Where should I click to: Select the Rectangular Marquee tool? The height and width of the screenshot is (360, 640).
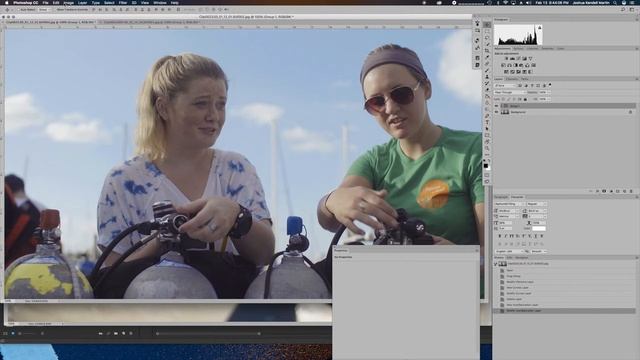[487, 31]
